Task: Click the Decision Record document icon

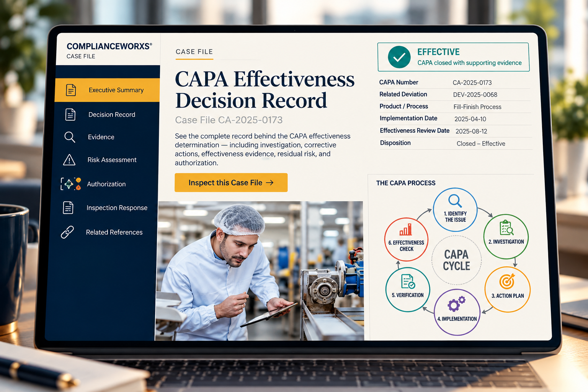Action: point(70,114)
